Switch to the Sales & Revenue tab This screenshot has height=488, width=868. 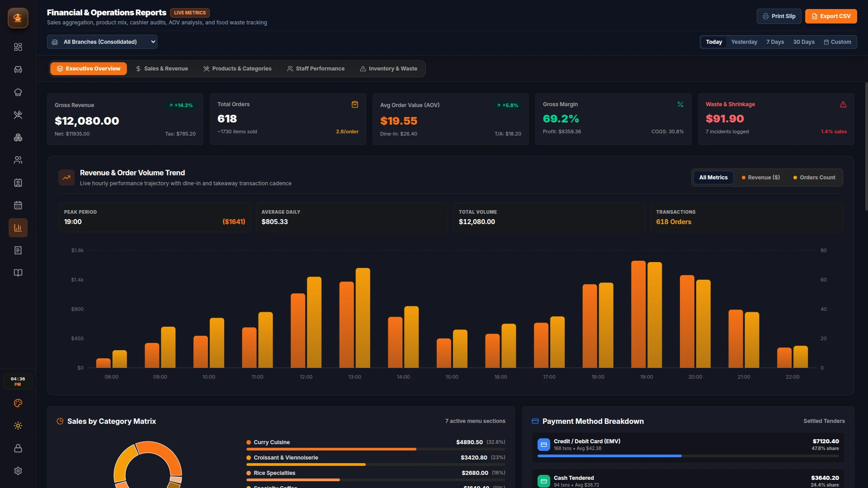coord(161,69)
